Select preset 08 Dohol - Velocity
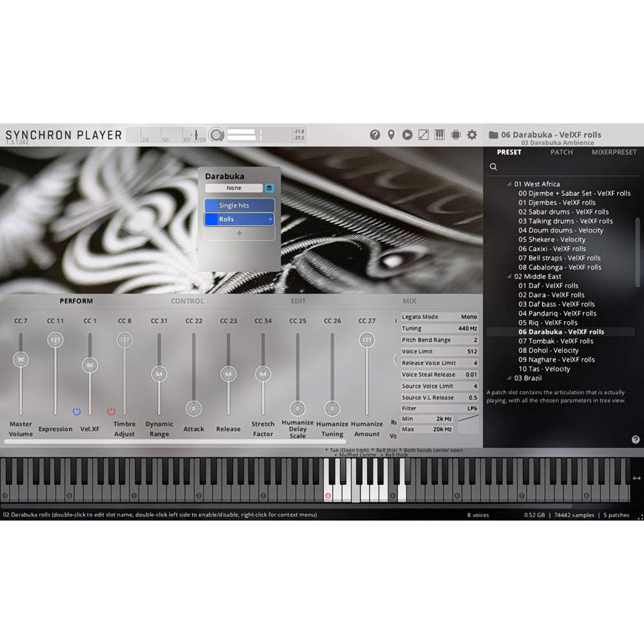The width and height of the screenshot is (644, 644). (x=548, y=350)
